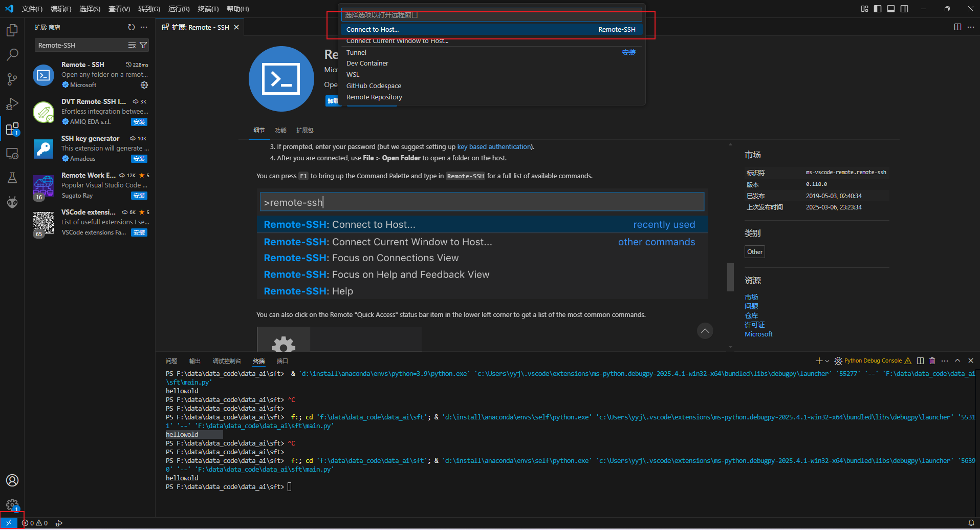Image resolution: width=980 pixels, height=530 pixels.
Task: Split the terminal panel
Action: [x=920, y=361]
